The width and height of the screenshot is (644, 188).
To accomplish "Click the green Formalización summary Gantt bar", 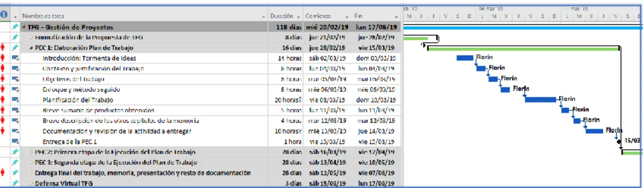I will click(415, 38).
